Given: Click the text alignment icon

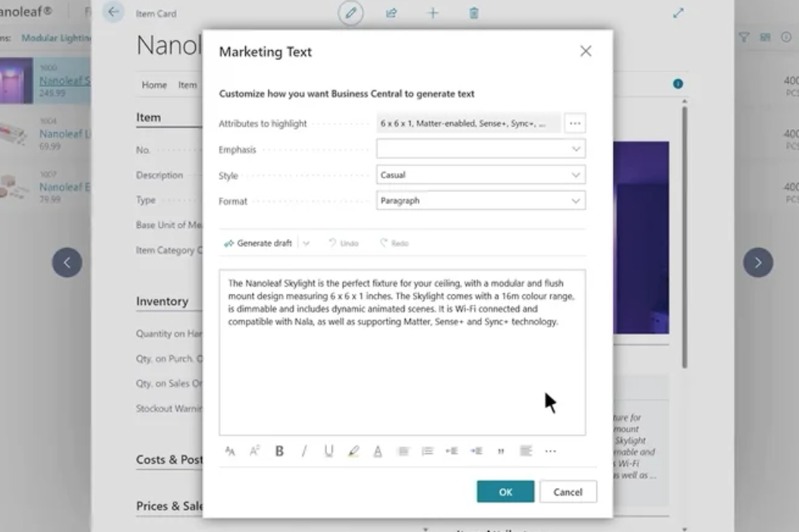Looking at the screenshot, I should click(x=525, y=451).
